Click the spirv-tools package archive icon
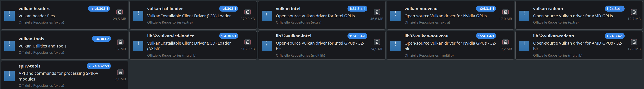The height and width of the screenshot is (89, 644). (9, 76)
